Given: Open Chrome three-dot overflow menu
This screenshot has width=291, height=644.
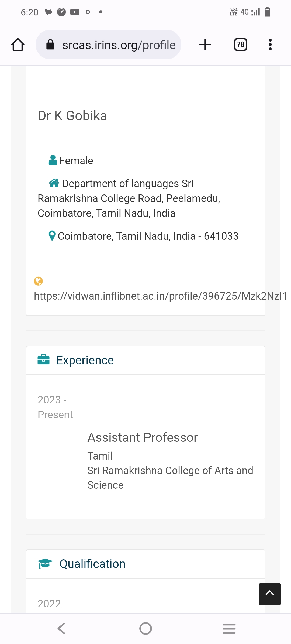Looking at the screenshot, I should 270,45.
